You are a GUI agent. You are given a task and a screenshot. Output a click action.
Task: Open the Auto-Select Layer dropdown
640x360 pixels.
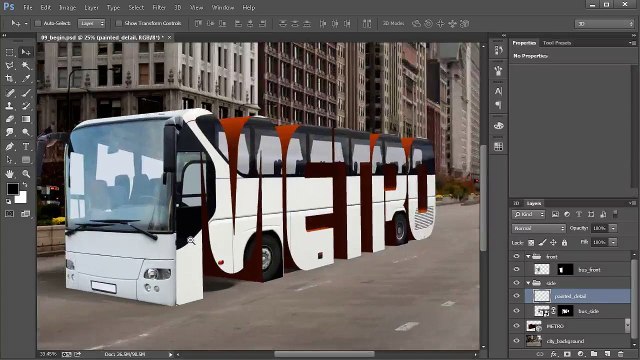[x=91, y=23]
